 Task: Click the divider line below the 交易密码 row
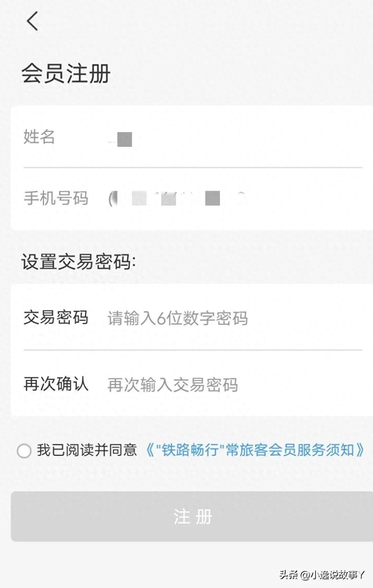click(x=193, y=350)
